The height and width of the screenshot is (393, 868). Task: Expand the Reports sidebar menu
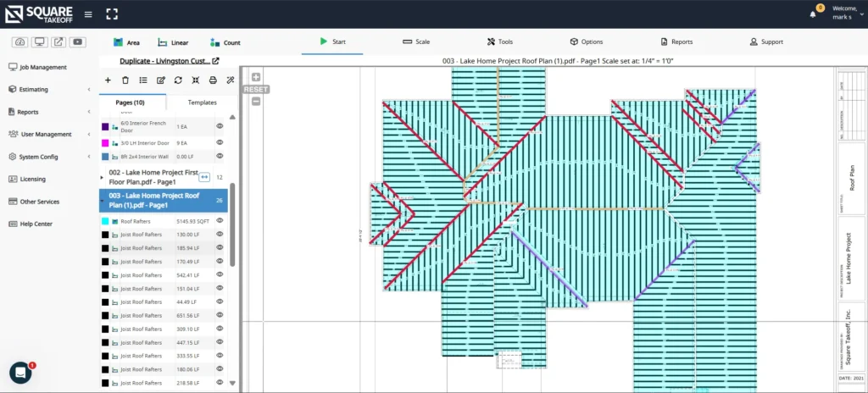(49, 112)
